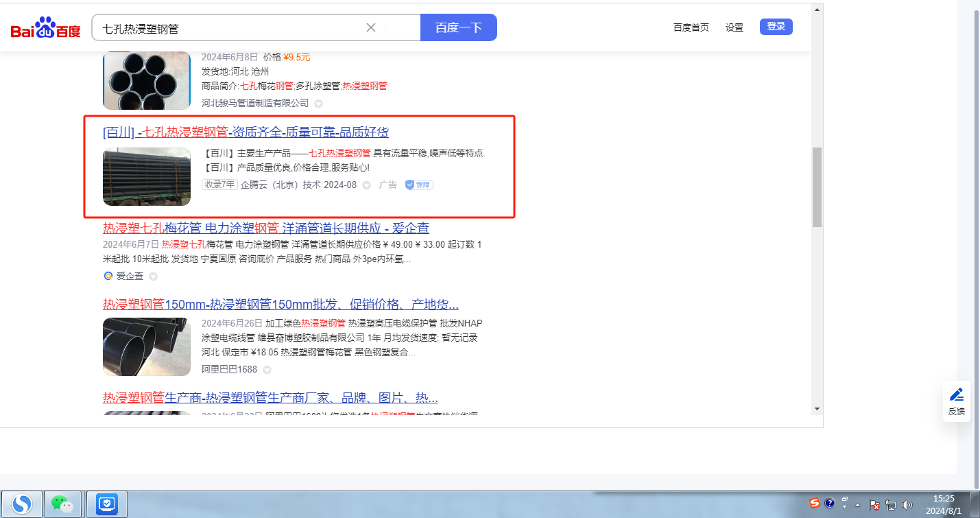This screenshot has width=980, height=518.
Task: Expand the dropdown after 企腾云（北京）技术 2024-08
Action: click(x=366, y=185)
